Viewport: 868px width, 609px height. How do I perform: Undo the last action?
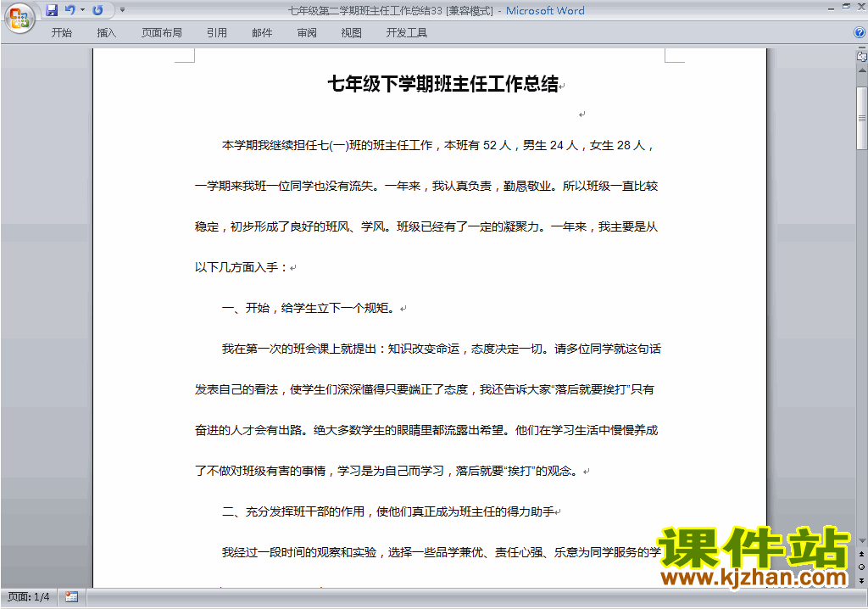click(70, 10)
